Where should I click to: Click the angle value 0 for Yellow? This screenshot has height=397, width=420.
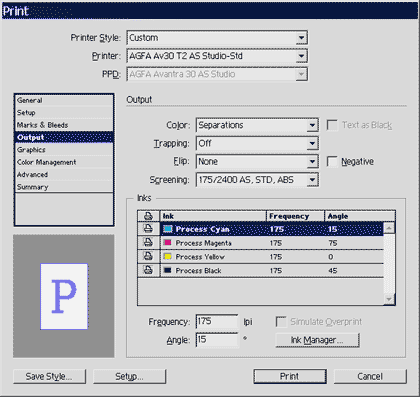click(331, 257)
